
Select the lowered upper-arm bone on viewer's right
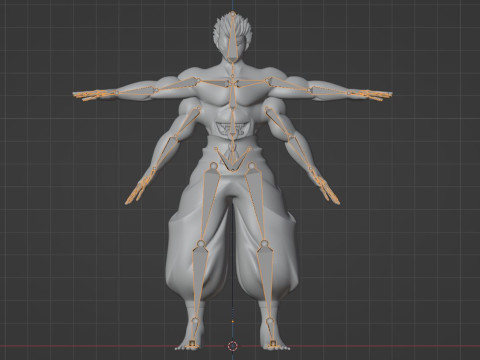click(x=279, y=123)
